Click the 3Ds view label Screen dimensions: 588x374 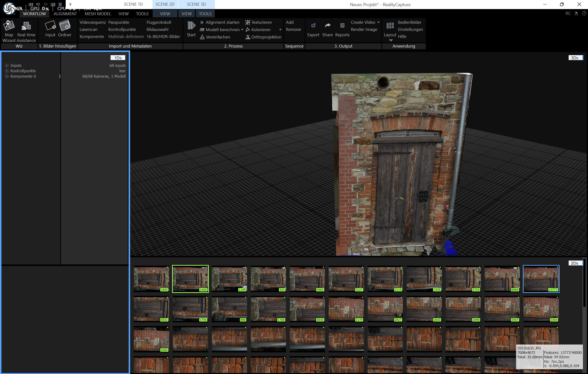(575, 58)
